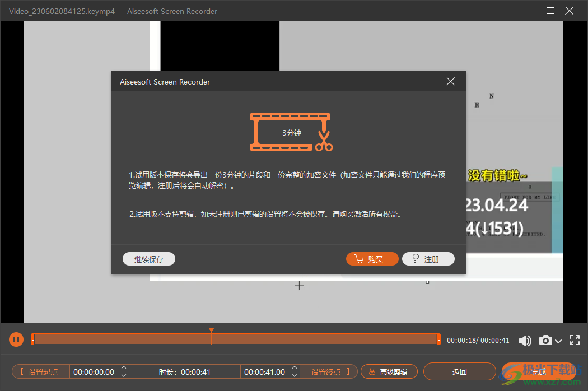Screen dimensions: 588x391
Task: Click the 00:00:18/ 00:00:41 time readout
Action: coord(478,341)
